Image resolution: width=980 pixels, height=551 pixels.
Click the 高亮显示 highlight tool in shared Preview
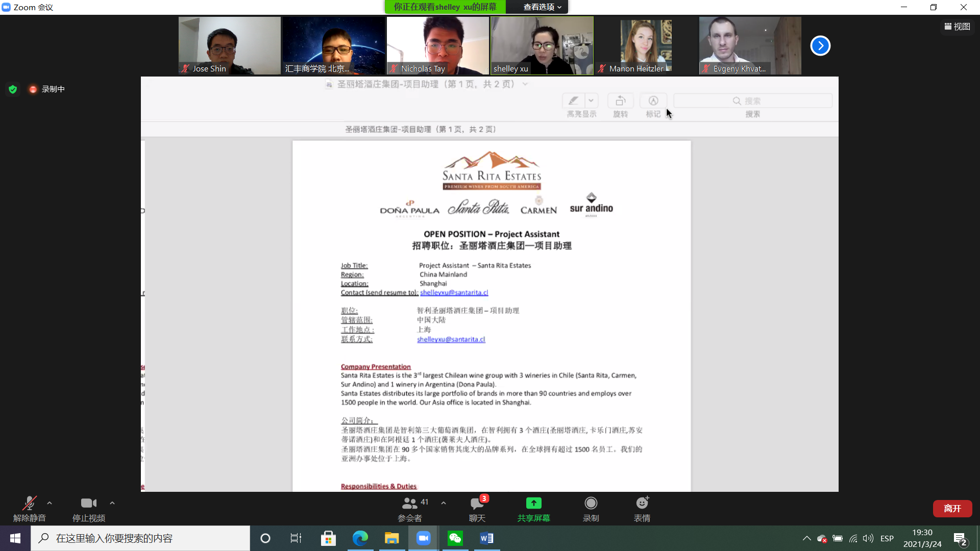click(573, 101)
